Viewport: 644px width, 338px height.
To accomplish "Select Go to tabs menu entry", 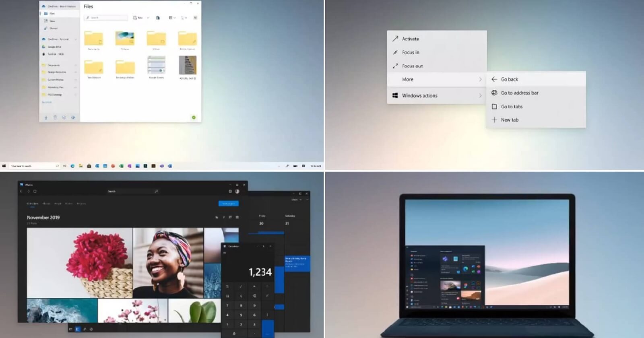I will [512, 107].
